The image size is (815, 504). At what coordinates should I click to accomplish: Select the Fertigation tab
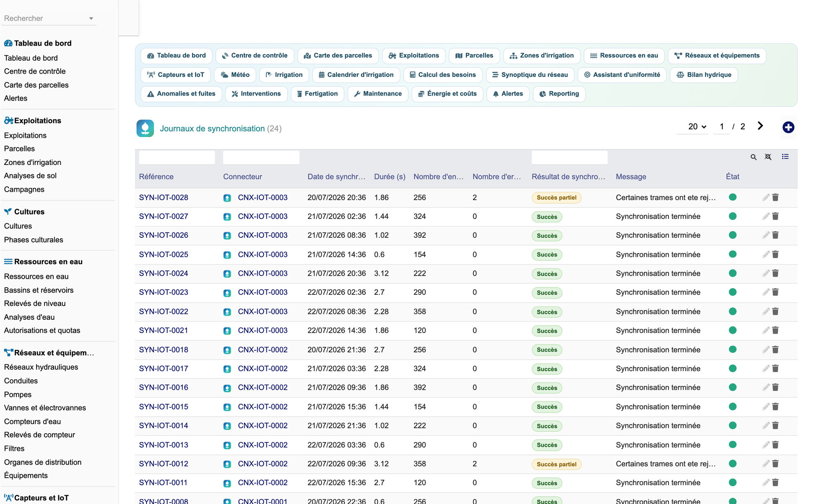pyautogui.click(x=317, y=94)
